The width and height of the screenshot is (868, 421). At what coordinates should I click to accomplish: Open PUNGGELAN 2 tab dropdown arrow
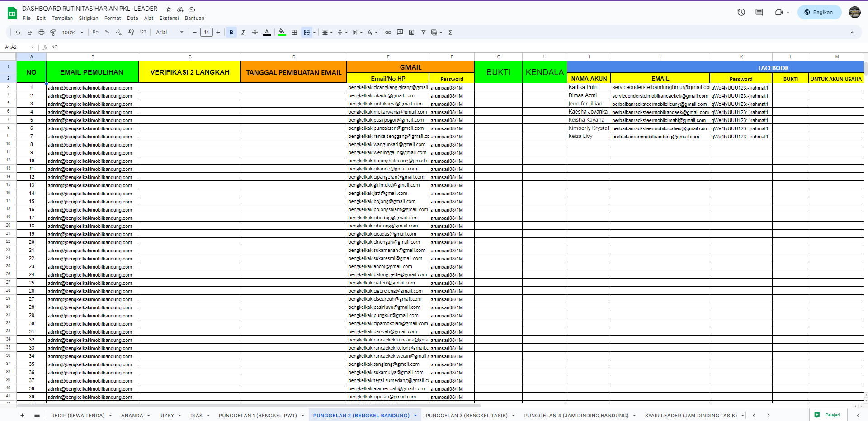click(x=415, y=416)
